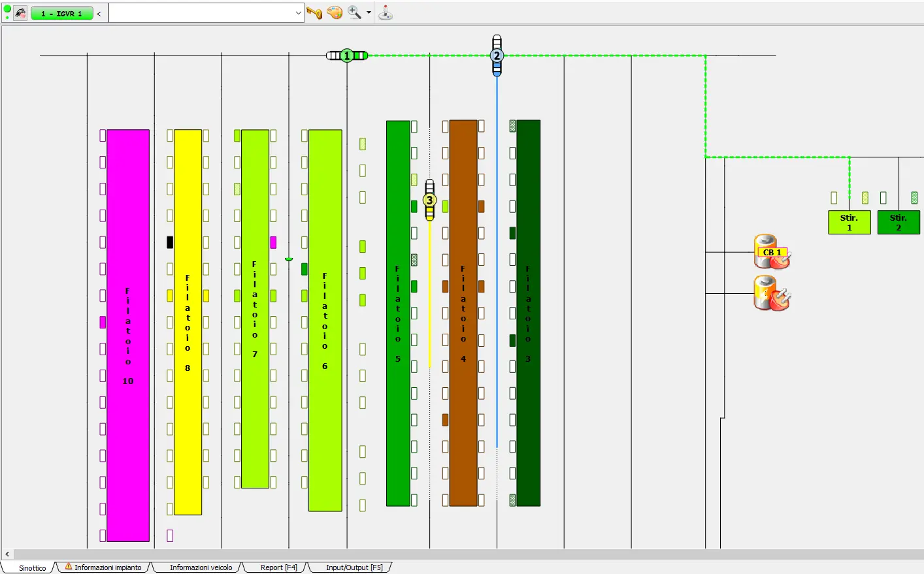Screen dimensions: 924x574
Task: Click the black station marker left of Filatoio 8
Action: coord(170,242)
